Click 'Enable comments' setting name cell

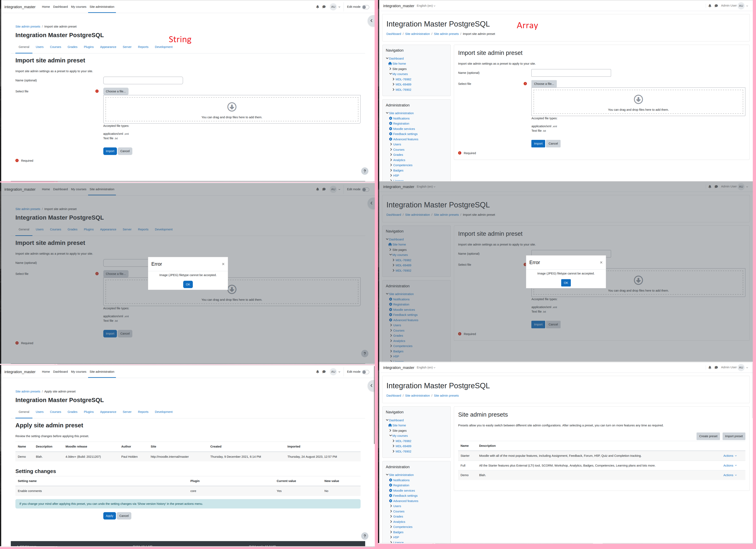point(30,491)
